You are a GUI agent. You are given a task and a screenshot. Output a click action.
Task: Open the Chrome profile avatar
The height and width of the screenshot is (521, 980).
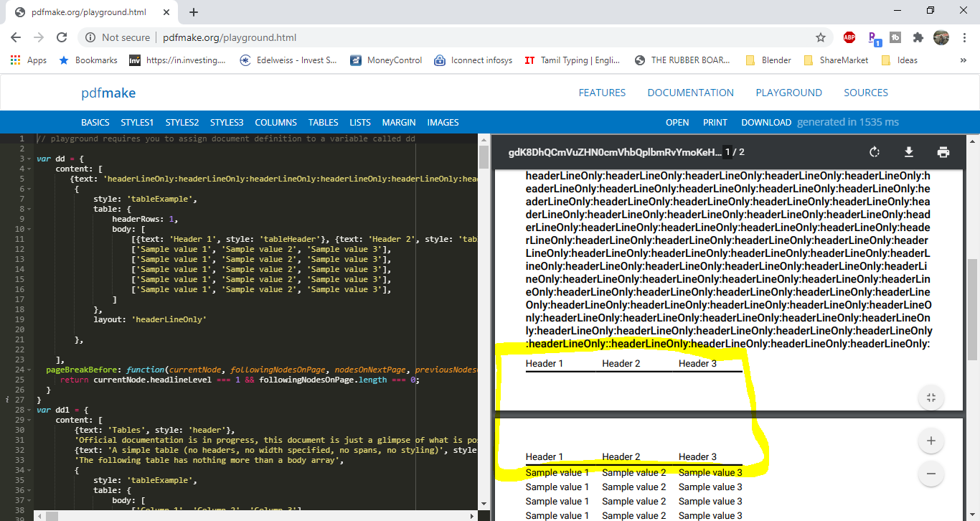941,37
